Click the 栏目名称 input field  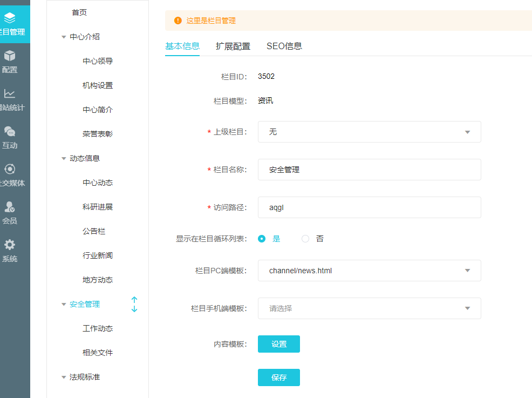(369, 170)
